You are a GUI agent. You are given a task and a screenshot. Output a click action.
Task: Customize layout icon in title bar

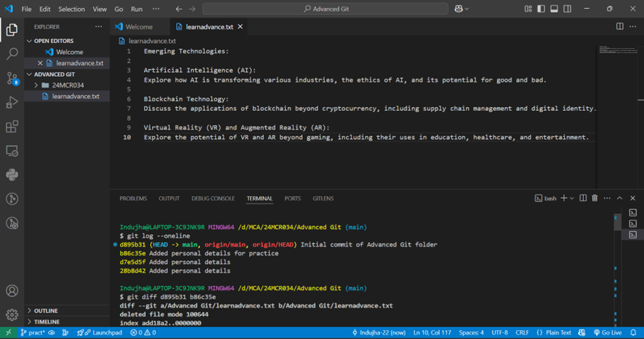(528, 9)
